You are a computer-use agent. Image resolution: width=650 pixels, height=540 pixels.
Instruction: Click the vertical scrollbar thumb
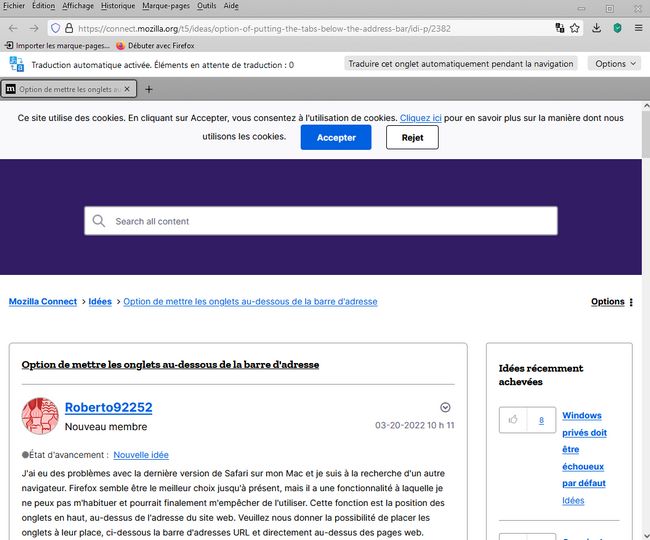coord(646,135)
